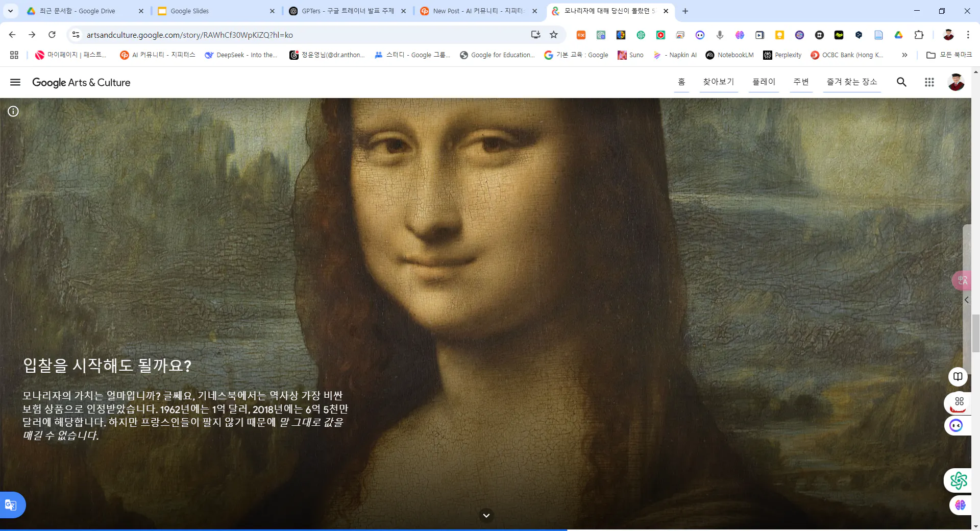Click the Google Drive extension icon in toolbar
Viewport: 980px width, 531px height.
(x=899, y=35)
